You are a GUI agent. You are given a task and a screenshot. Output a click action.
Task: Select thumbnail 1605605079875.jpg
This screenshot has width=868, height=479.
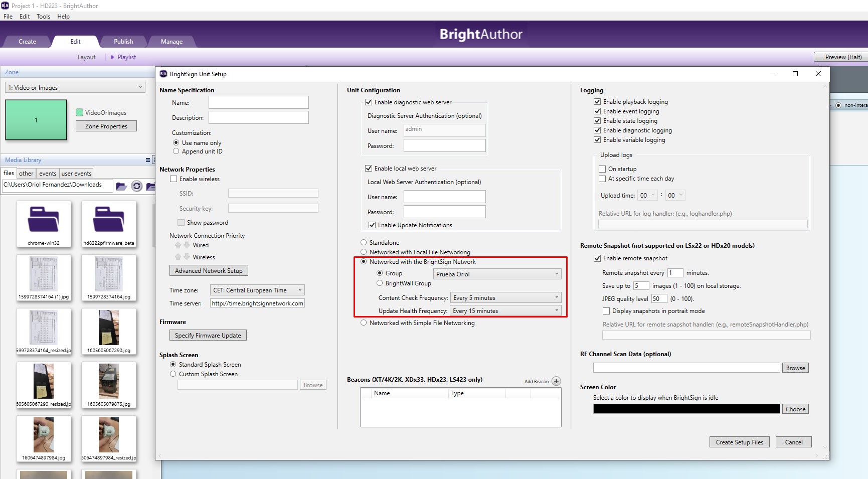pyautogui.click(x=109, y=385)
